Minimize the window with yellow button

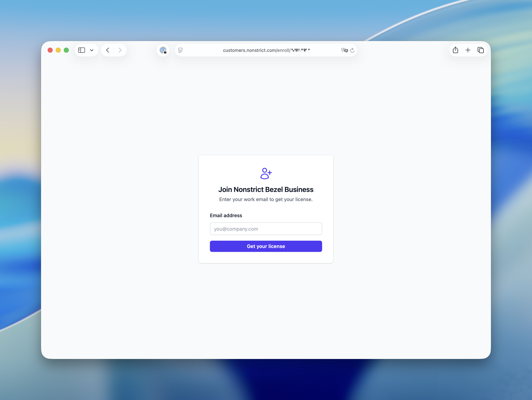click(x=58, y=50)
